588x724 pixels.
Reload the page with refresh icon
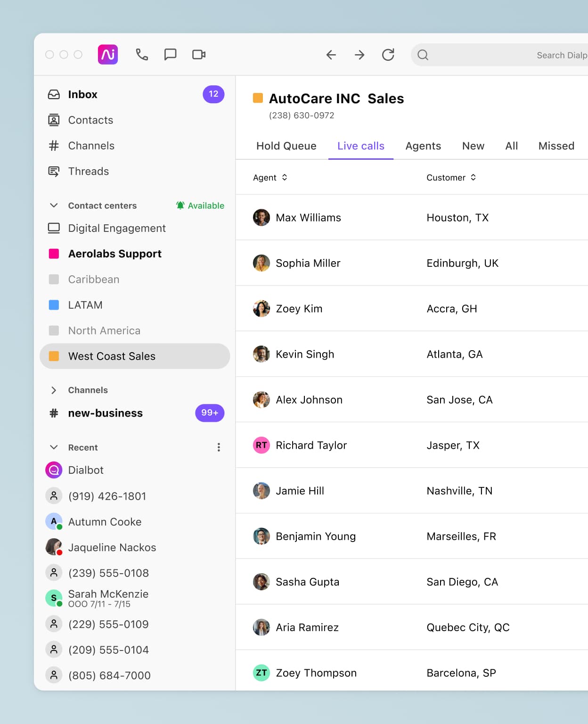[x=388, y=55]
